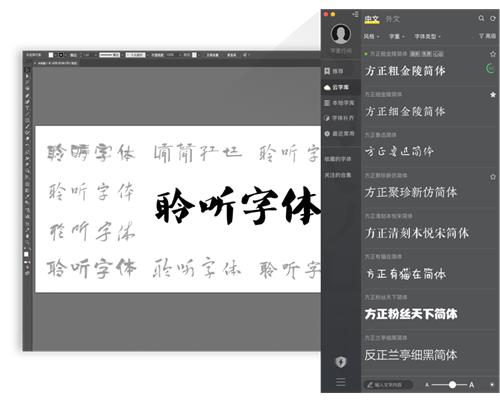500x403 pixels.
Task: Click the shield lightning icon in the sidebar
Action: click(x=341, y=362)
